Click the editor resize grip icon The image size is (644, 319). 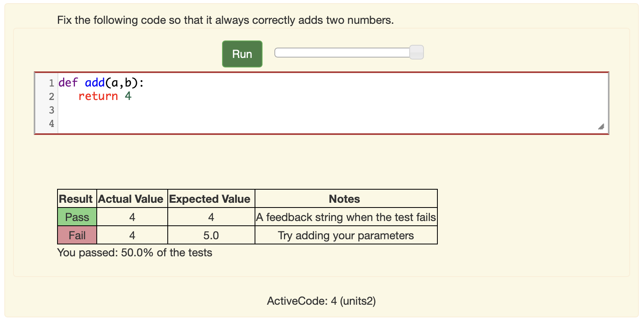[x=601, y=127]
